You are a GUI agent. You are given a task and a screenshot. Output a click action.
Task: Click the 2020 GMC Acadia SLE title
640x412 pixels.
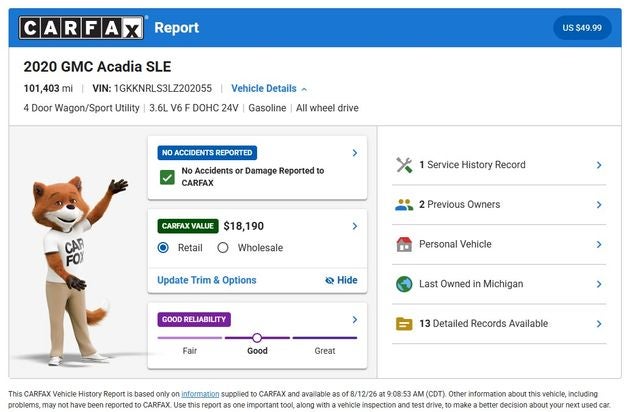coord(97,67)
